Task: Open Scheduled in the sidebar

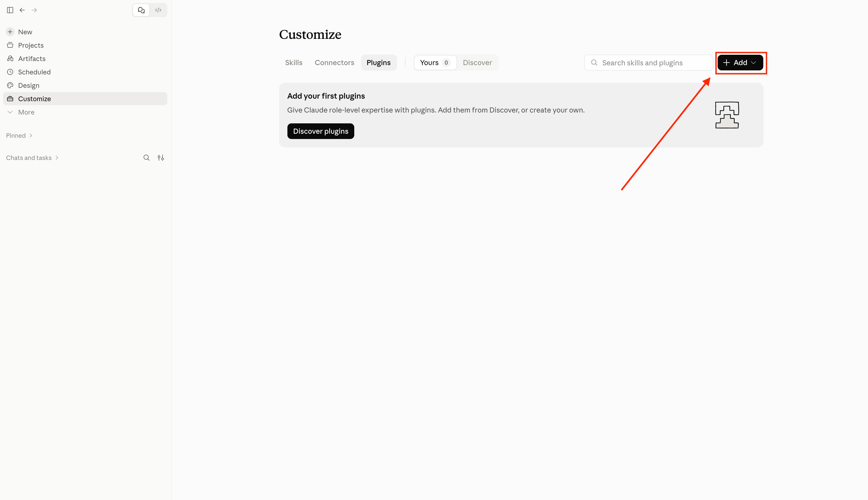Action: (x=85, y=72)
